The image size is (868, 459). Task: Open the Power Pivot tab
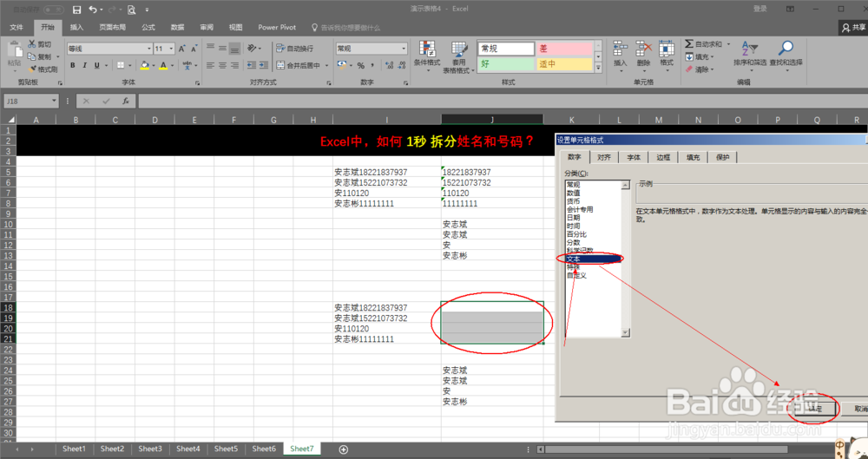coord(277,27)
